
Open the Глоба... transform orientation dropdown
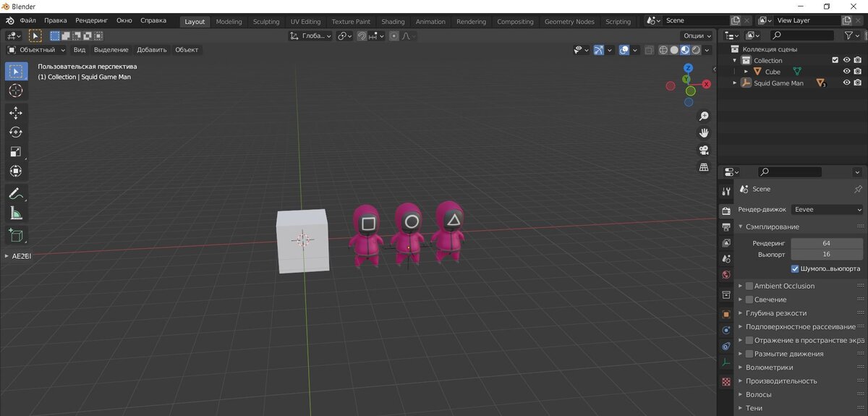point(311,35)
